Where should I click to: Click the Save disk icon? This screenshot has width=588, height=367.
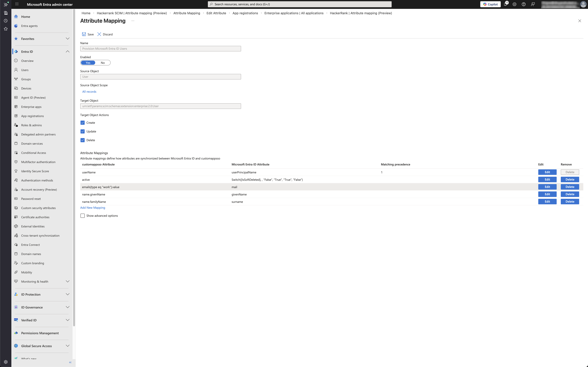(x=84, y=34)
